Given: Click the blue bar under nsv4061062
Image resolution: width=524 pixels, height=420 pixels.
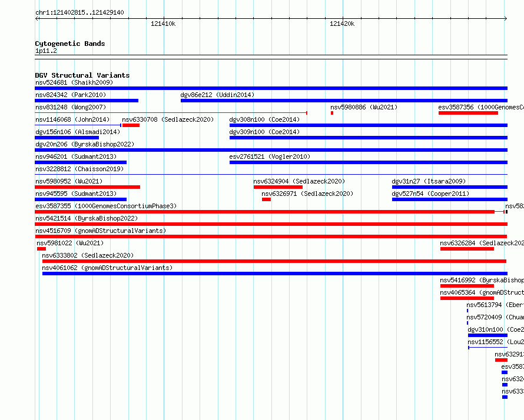Looking at the screenshot, I should (275, 274).
